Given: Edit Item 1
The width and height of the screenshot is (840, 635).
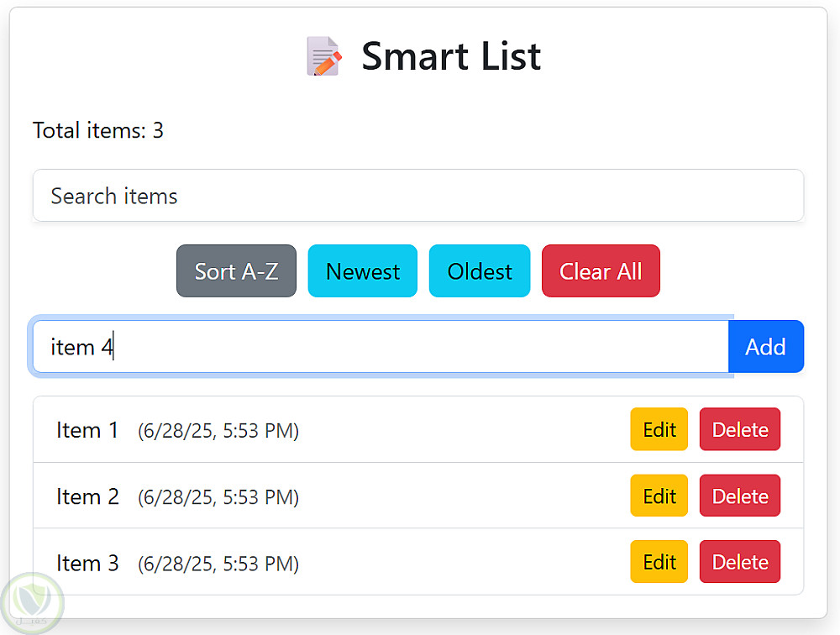Looking at the screenshot, I should click(x=659, y=430).
